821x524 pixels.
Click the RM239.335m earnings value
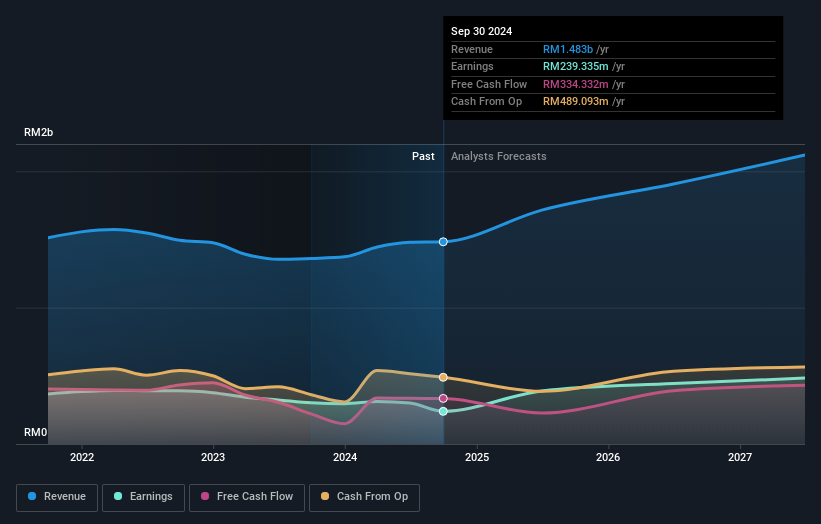tap(575, 66)
